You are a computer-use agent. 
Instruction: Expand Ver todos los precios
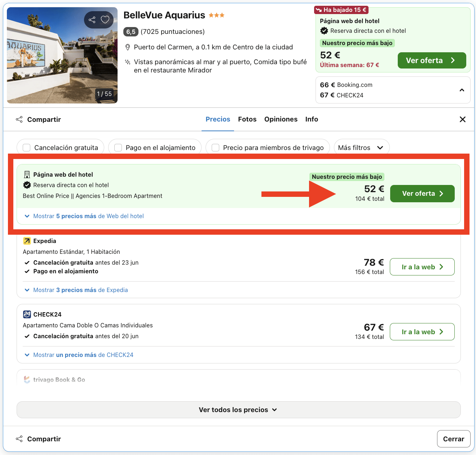click(238, 410)
